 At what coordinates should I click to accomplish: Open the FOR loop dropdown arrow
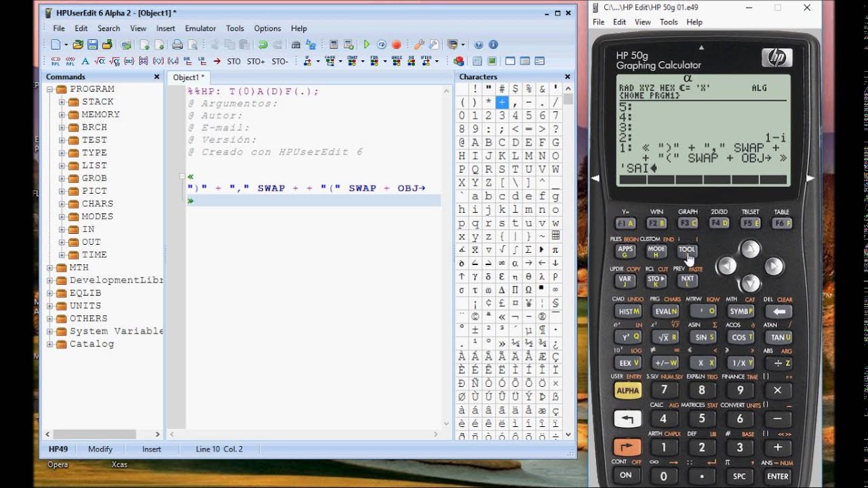point(384,61)
